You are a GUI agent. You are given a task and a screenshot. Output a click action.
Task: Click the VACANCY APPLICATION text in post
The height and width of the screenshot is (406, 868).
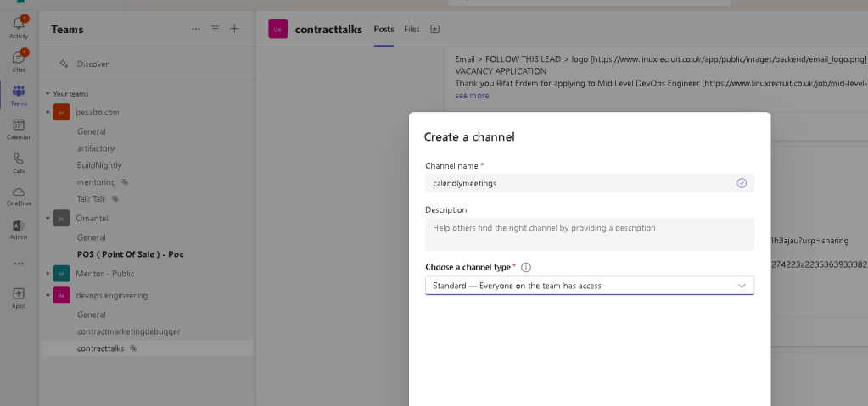pos(501,71)
